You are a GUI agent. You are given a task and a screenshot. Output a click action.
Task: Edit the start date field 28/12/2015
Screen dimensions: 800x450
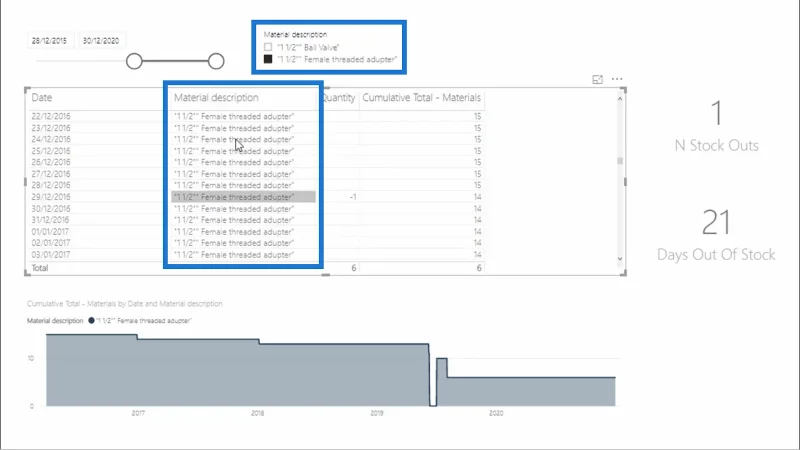[x=49, y=41]
